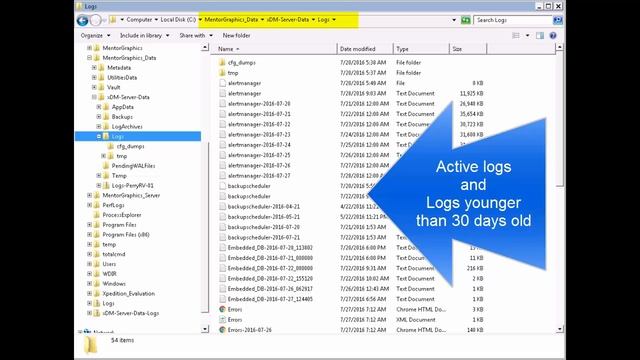Select the Embedded_DB-2016-07-27_124405 file
The width and height of the screenshot is (640, 360).
(x=270, y=299)
